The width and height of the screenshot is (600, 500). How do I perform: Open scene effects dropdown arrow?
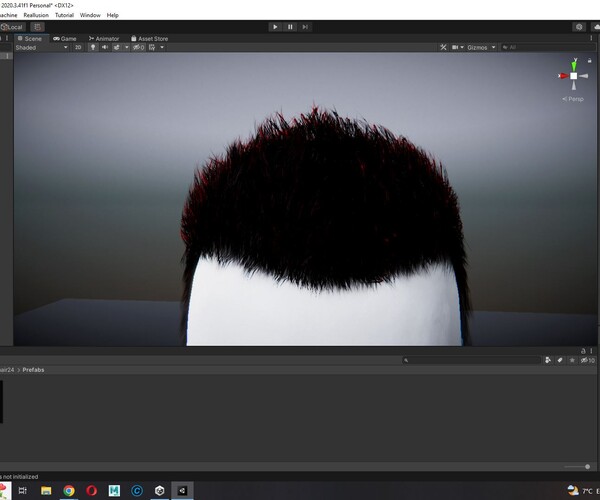coord(127,47)
